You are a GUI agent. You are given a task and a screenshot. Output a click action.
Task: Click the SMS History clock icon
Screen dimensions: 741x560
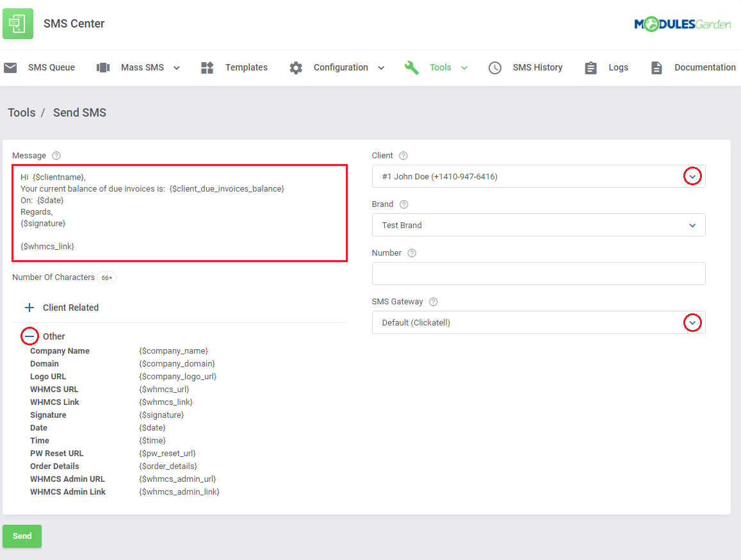495,68
